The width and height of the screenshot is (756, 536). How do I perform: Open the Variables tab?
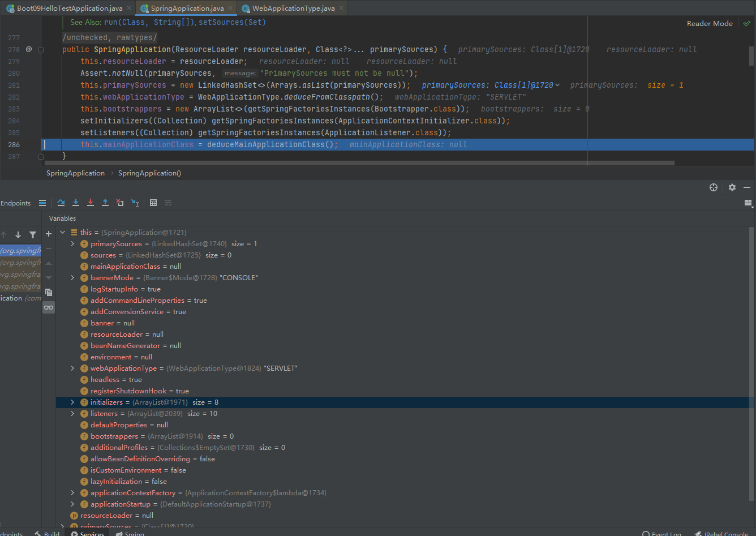pos(62,218)
